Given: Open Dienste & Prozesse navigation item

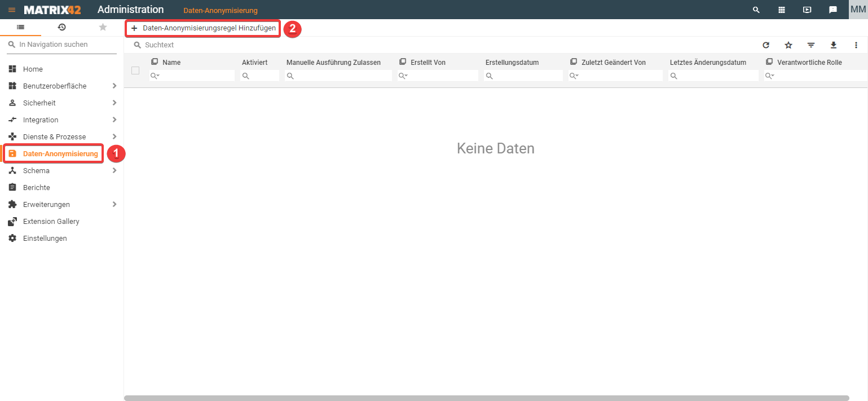Looking at the screenshot, I should (54, 136).
